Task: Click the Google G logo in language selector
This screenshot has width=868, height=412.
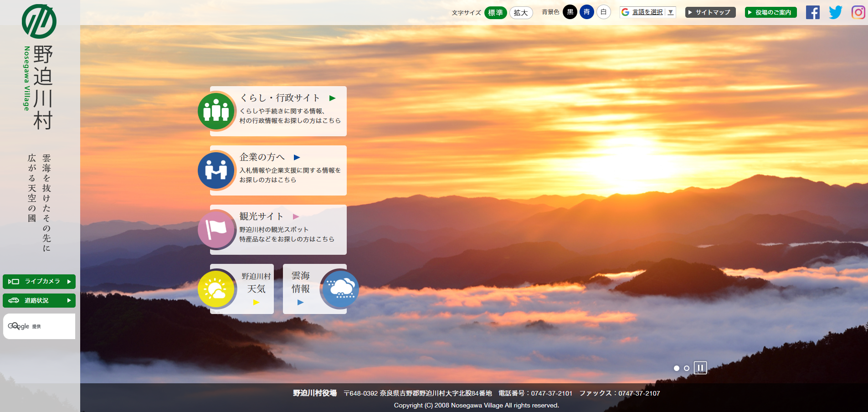Action: pyautogui.click(x=626, y=12)
